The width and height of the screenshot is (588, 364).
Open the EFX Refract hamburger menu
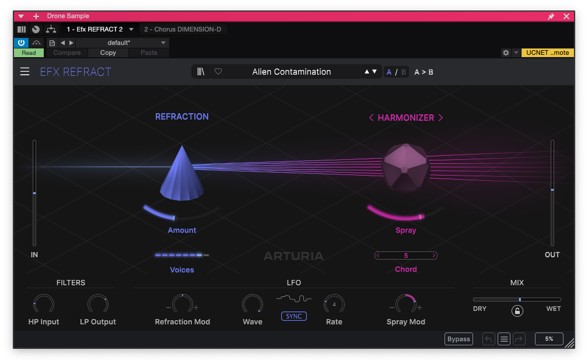[x=24, y=72]
